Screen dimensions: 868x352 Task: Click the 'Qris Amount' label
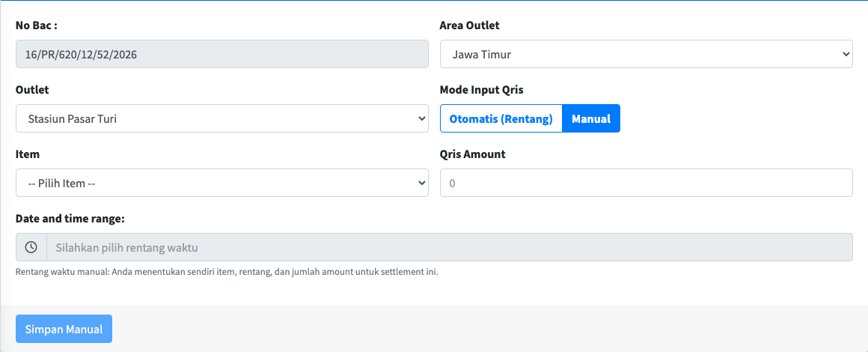pos(472,154)
